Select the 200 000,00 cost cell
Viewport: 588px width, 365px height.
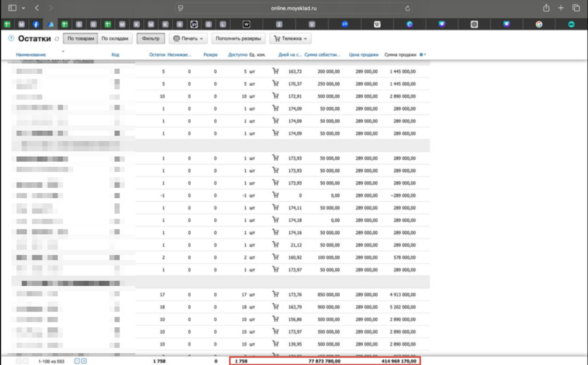329,71
